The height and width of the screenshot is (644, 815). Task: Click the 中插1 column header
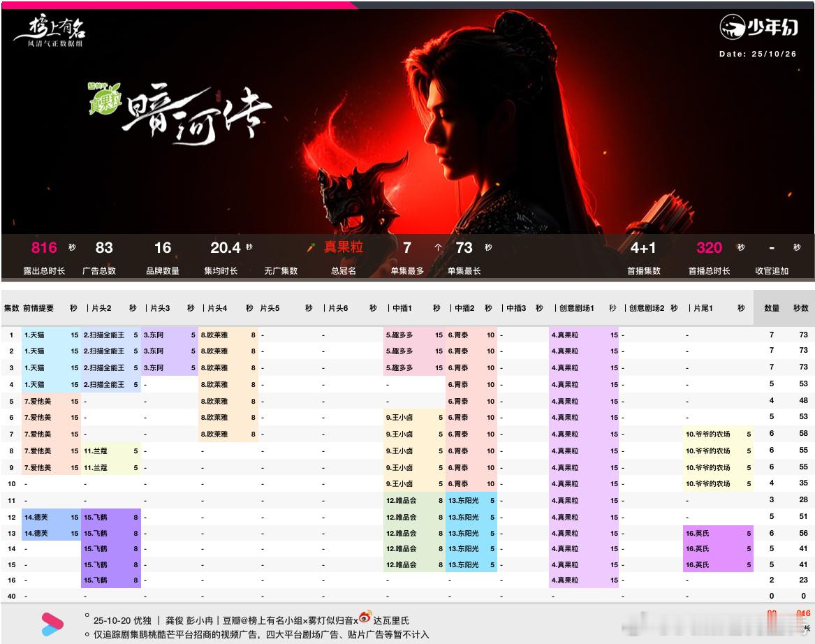click(x=402, y=308)
